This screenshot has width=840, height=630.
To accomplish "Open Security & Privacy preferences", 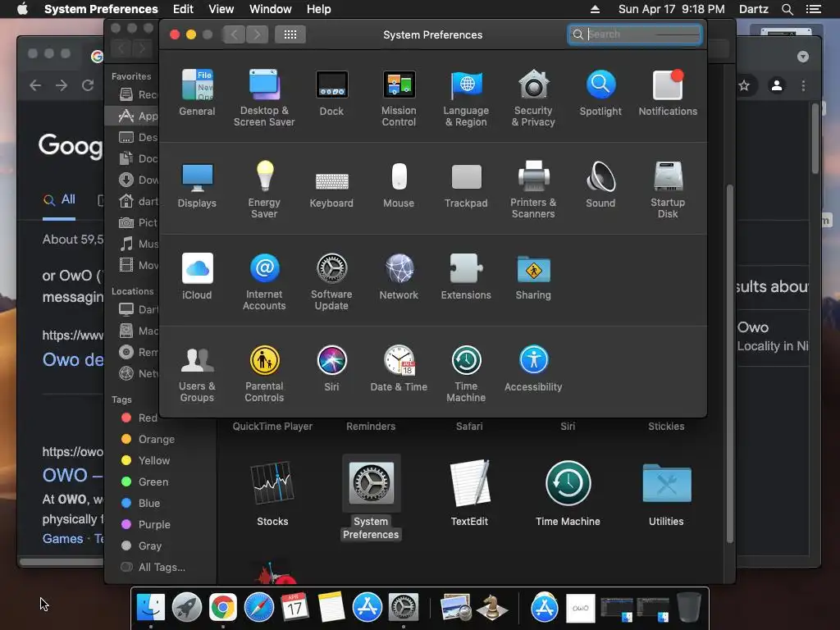I will [x=533, y=98].
